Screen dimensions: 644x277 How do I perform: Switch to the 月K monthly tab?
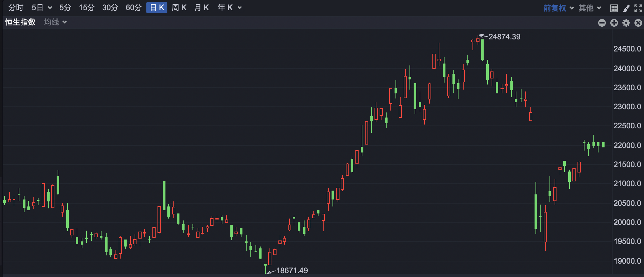point(202,8)
